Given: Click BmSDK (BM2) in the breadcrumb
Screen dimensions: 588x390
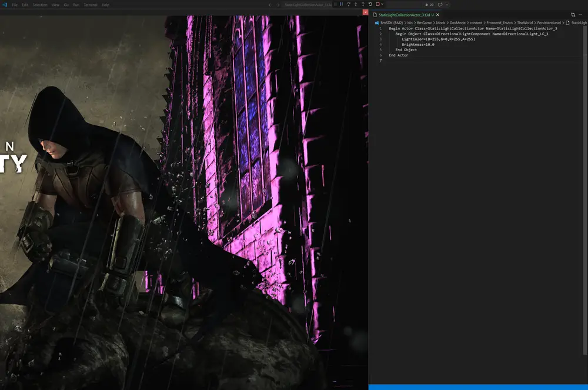Looking at the screenshot, I should pyautogui.click(x=392, y=23).
